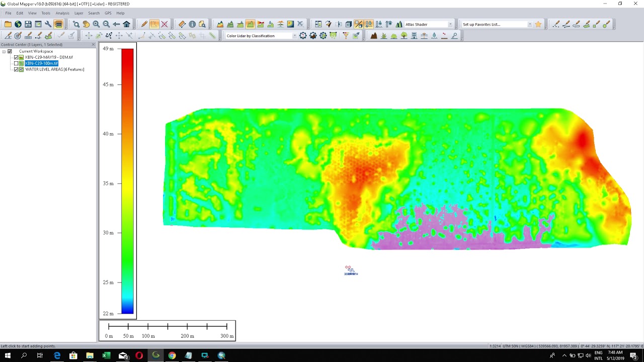Click the Zoom Out magnifier icon
Viewport: 644px width, 362px height.
106,24
